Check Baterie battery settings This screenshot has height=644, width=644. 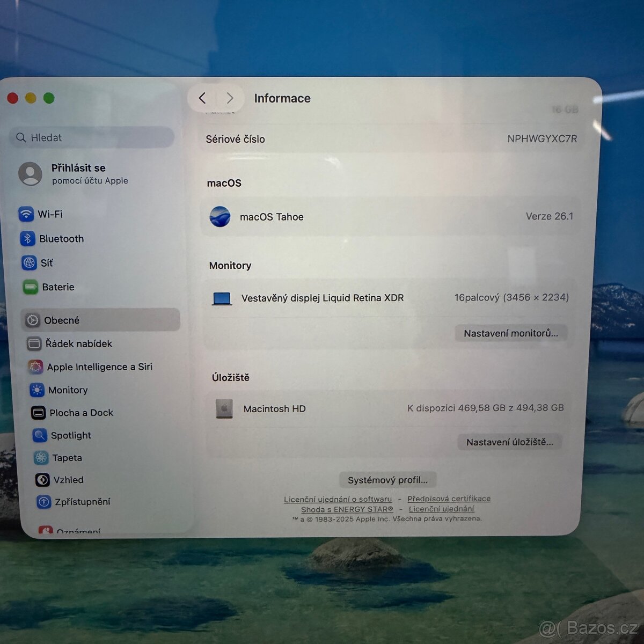coord(58,287)
